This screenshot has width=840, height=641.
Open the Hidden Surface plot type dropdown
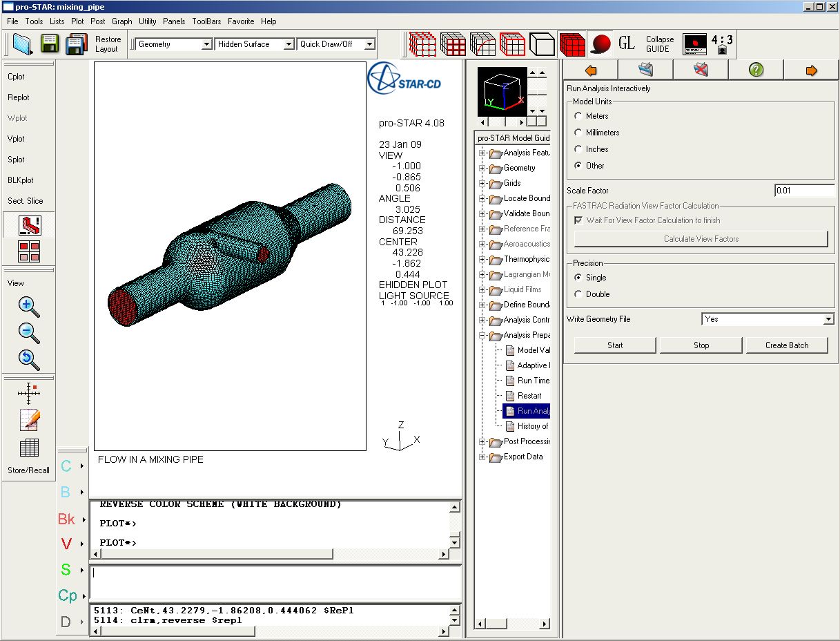point(289,44)
